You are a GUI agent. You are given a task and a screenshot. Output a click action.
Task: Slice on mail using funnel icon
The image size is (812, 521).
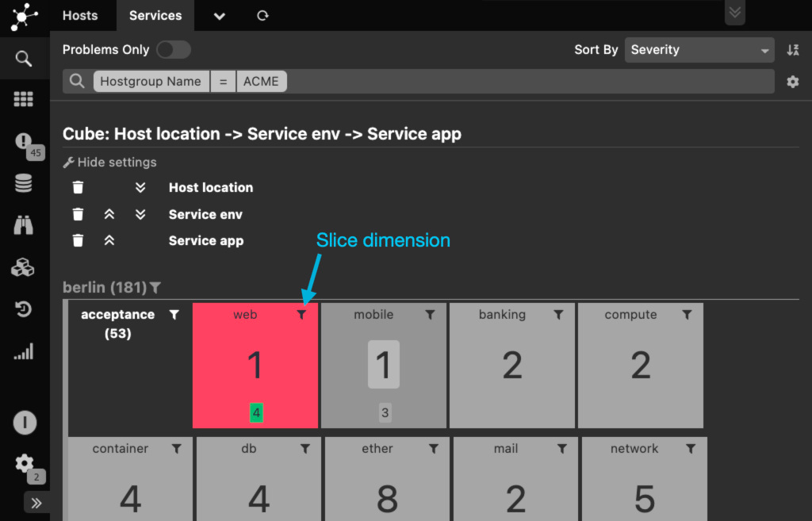(x=562, y=449)
